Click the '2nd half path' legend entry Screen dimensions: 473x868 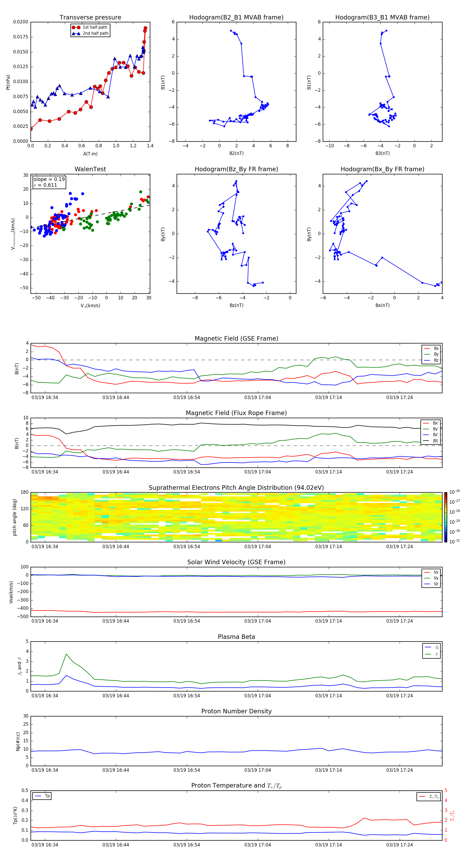[90, 33]
